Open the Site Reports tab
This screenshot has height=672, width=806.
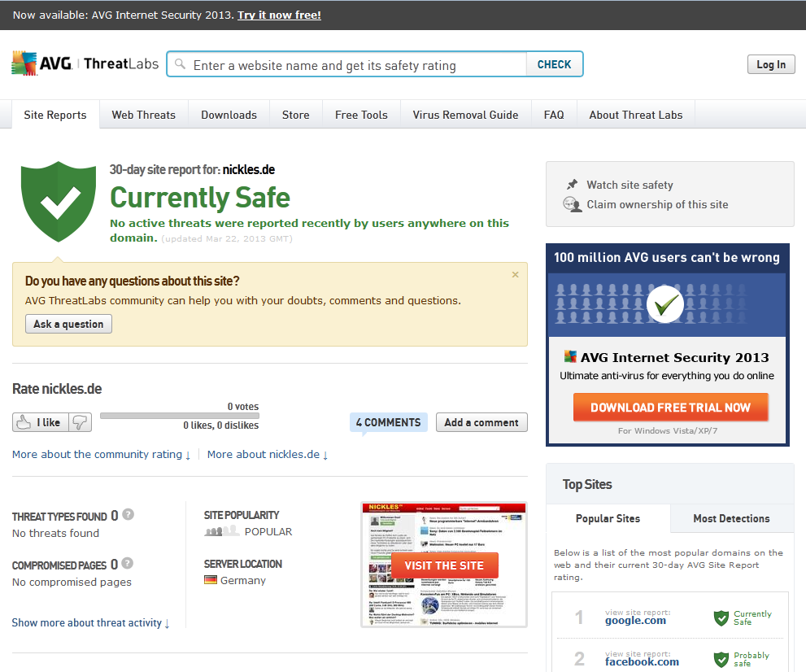55,115
